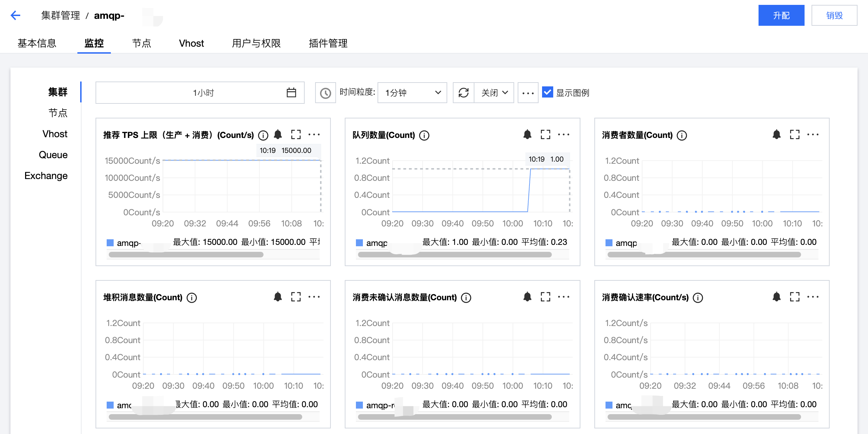Open the calendar icon in time range field
The height and width of the screenshot is (434, 868).
click(x=291, y=93)
